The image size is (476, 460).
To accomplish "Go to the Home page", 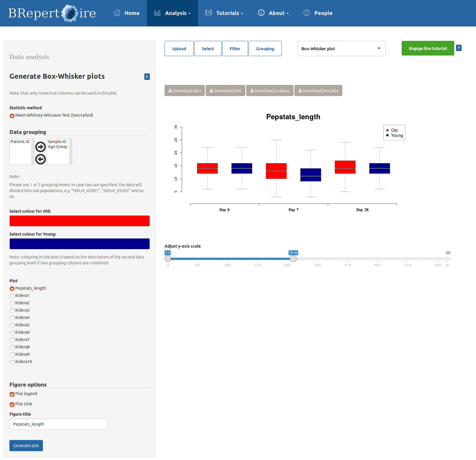I will pos(127,13).
